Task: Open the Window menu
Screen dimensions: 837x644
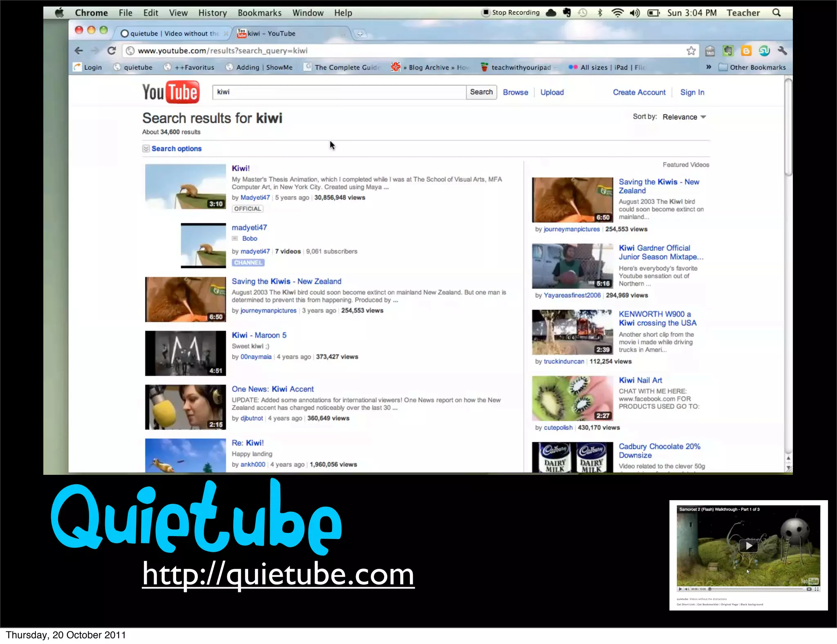Action: (308, 13)
